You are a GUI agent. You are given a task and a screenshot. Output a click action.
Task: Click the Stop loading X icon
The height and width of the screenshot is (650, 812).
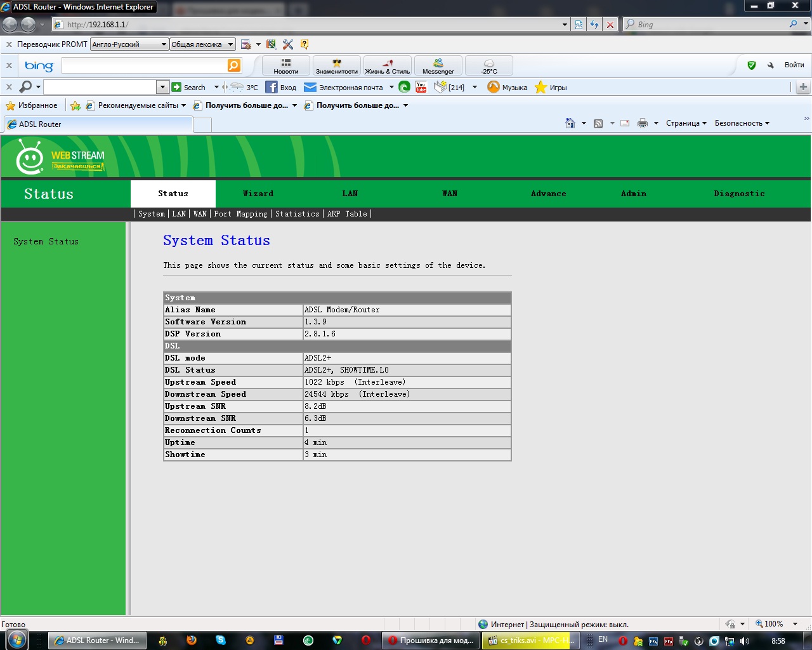[610, 24]
